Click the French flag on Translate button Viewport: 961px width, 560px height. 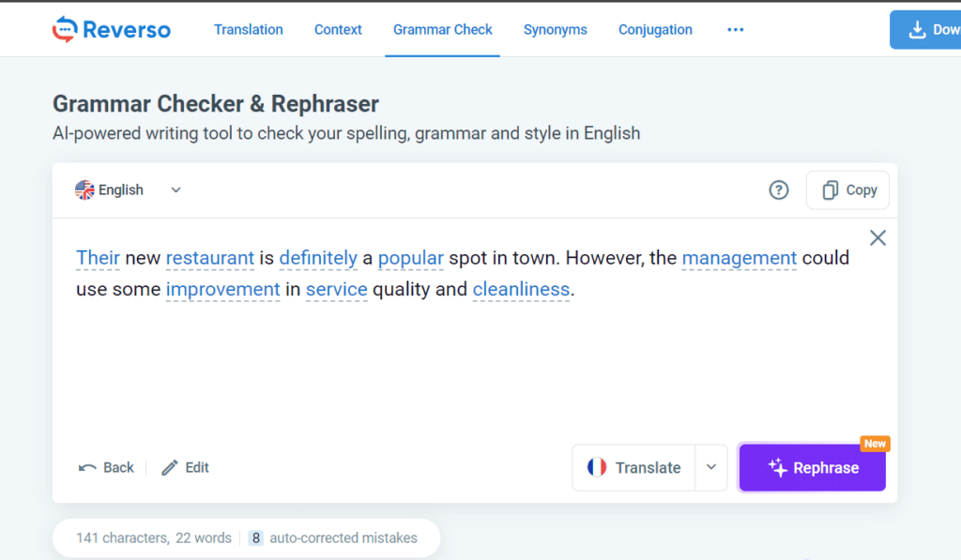(599, 467)
